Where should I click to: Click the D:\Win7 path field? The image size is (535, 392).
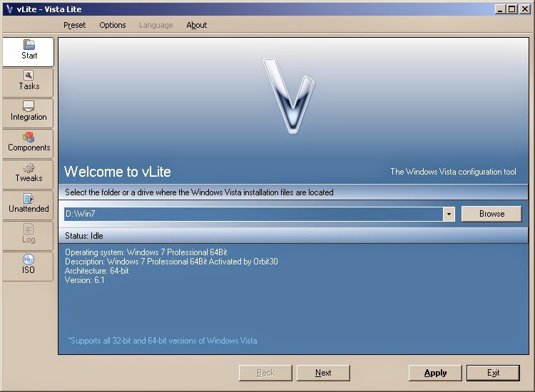coord(253,214)
